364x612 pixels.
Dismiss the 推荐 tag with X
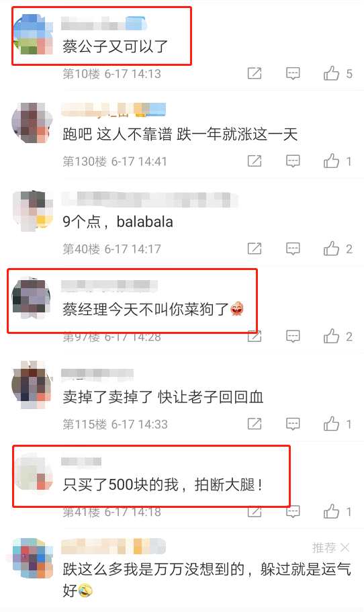345,548
